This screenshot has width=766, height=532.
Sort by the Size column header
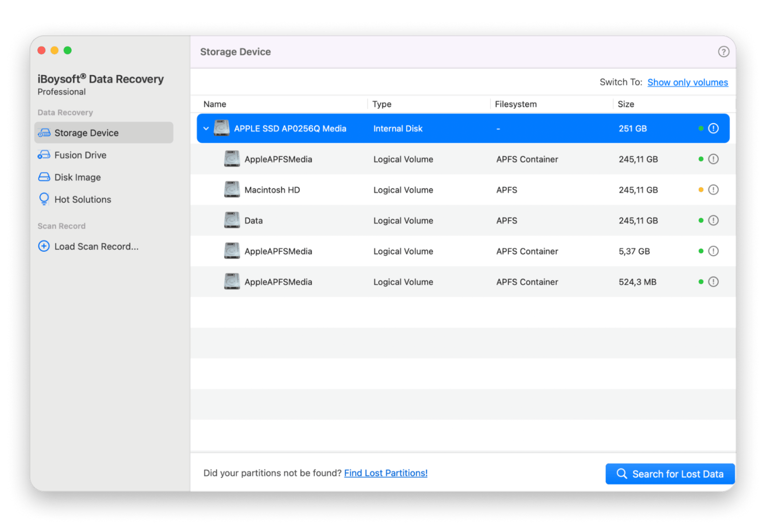(626, 104)
